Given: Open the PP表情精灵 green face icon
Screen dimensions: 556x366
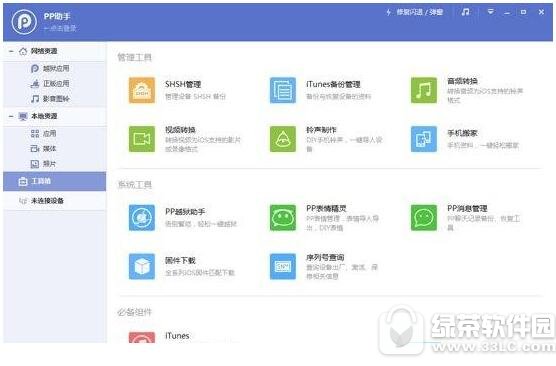Looking at the screenshot, I should point(283,217).
